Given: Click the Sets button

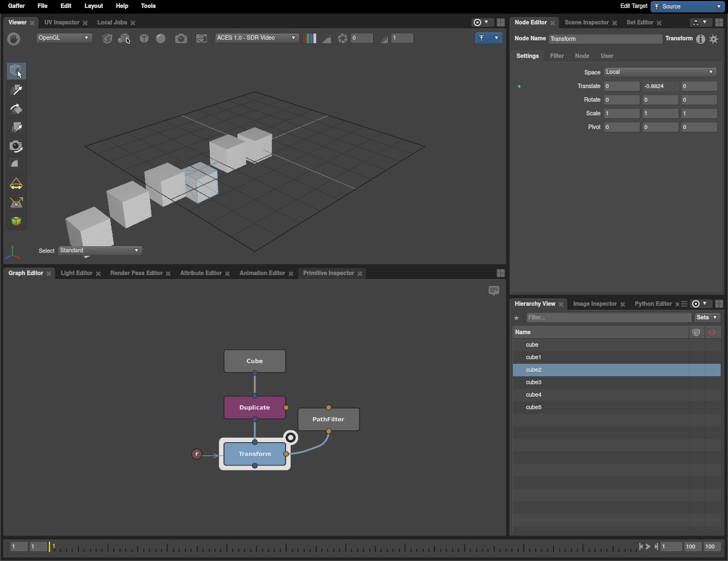Looking at the screenshot, I should coord(707,318).
